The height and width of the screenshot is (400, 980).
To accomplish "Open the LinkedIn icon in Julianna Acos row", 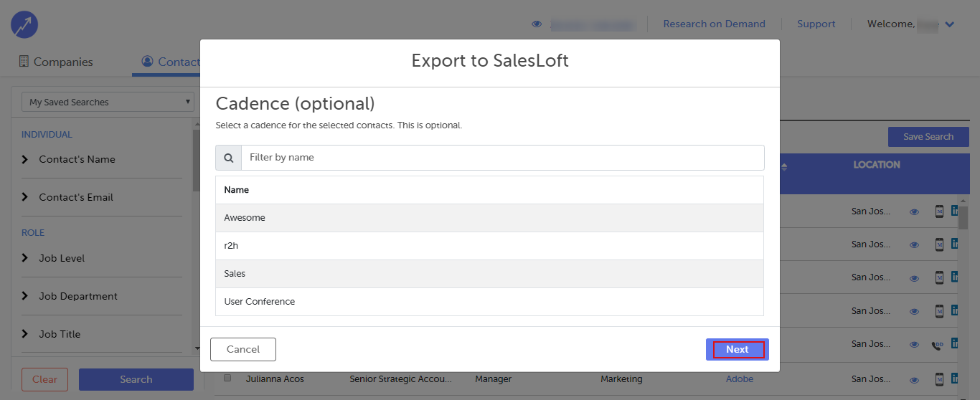I will coord(955,378).
